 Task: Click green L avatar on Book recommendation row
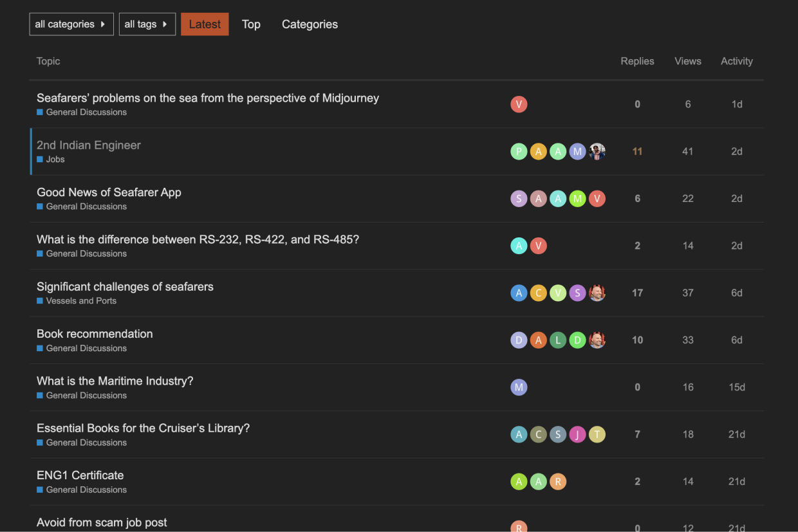[558, 340]
